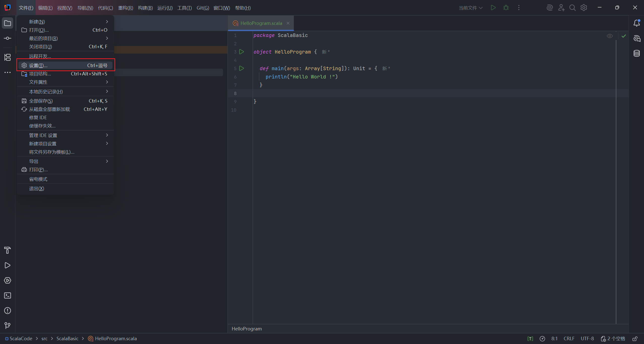This screenshot has width=644, height=344.
Task: Click the Debug bug icon in toolbar
Action: [x=506, y=8]
